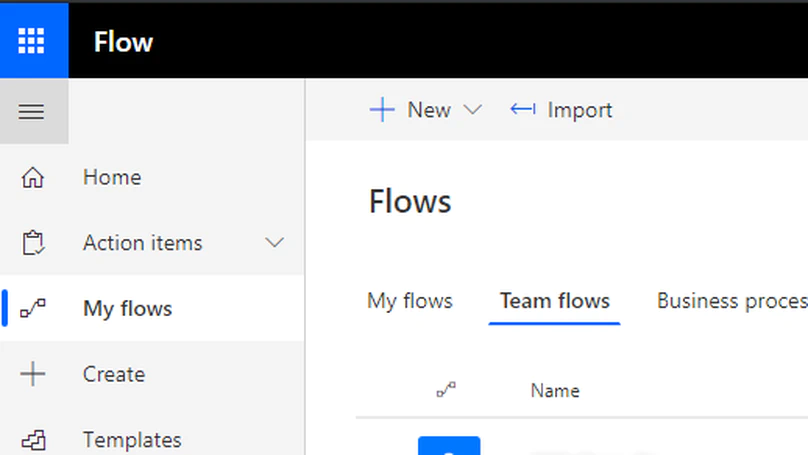The image size is (808, 455).
Task: Open the app launcher waffle icon
Action: click(31, 41)
